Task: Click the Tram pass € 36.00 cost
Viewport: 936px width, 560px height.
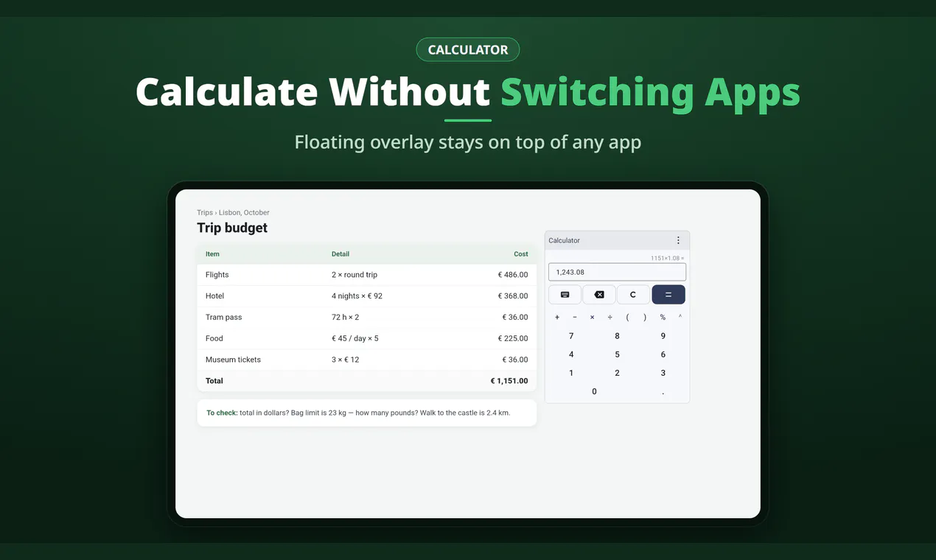Action: click(x=515, y=318)
